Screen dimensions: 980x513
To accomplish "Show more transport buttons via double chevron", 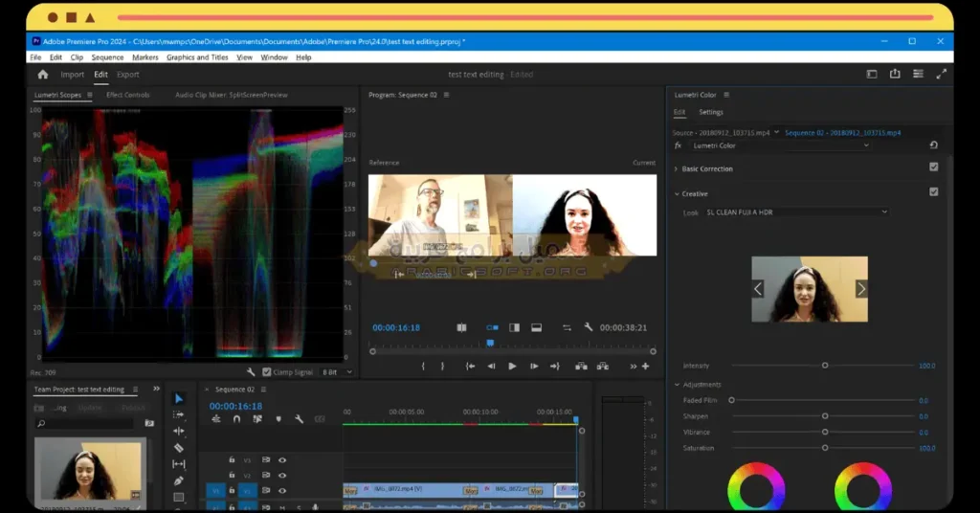I will (634, 367).
